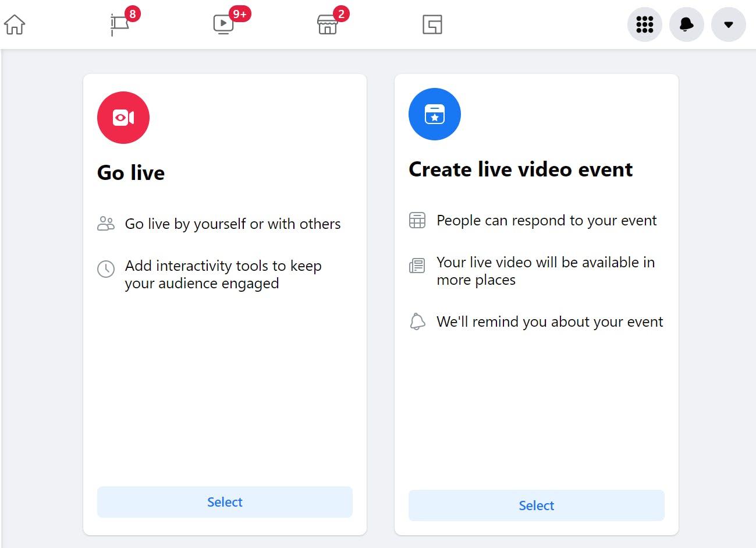Open Pages flag icon with 8 notifications
756x548 pixels.
click(x=120, y=24)
